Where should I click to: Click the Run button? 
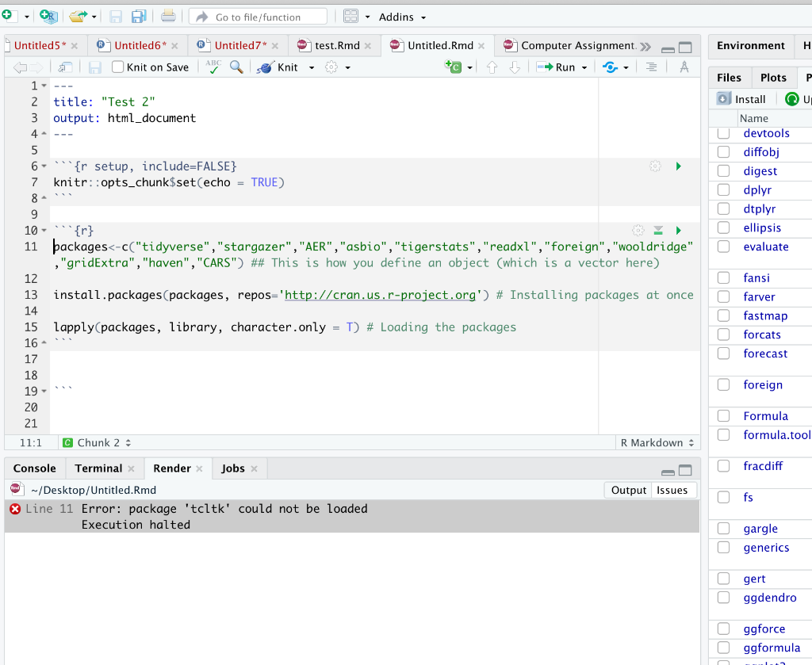[556, 67]
